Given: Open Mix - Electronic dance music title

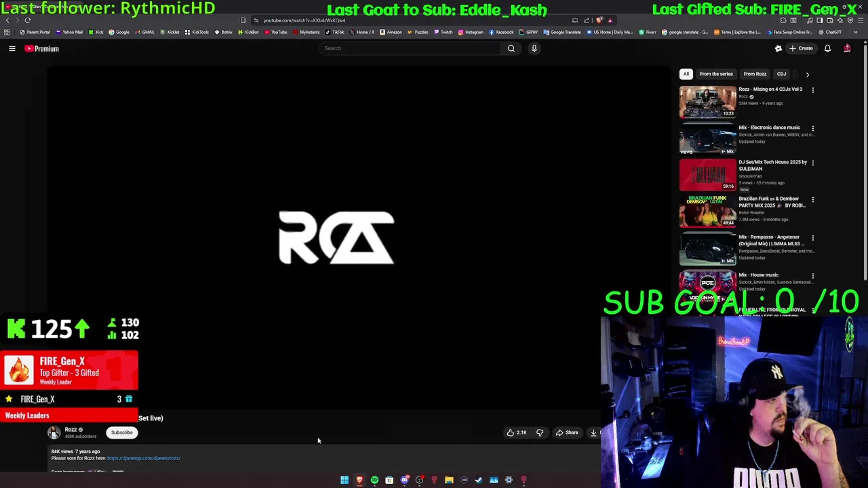Looking at the screenshot, I should pyautogui.click(x=769, y=127).
